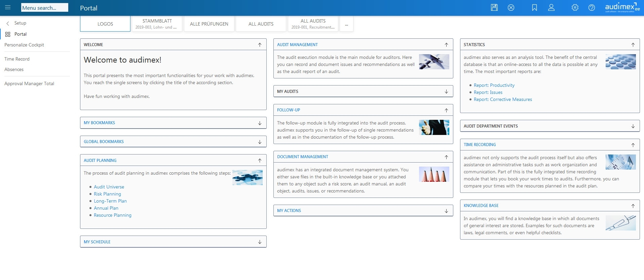This screenshot has width=644, height=280.
Task: Show more tabs via ellipsis button
Action: click(346, 24)
